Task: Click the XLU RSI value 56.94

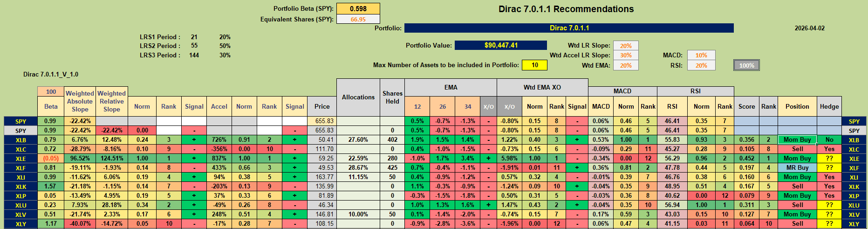Action: [x=672, y=205]
